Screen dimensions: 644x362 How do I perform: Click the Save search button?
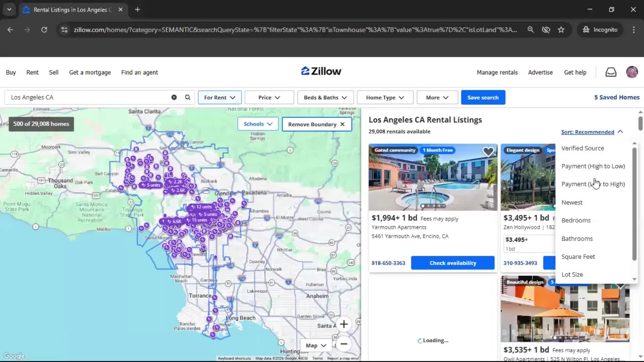483,98
